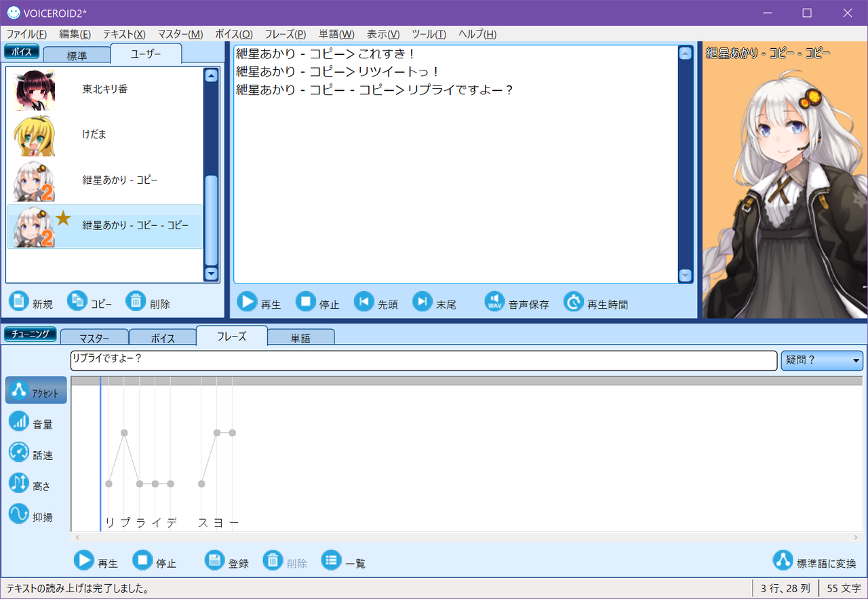Jump to the end with 末尾
Viewport: 868px width, 599px height.
tap(422, 302)
